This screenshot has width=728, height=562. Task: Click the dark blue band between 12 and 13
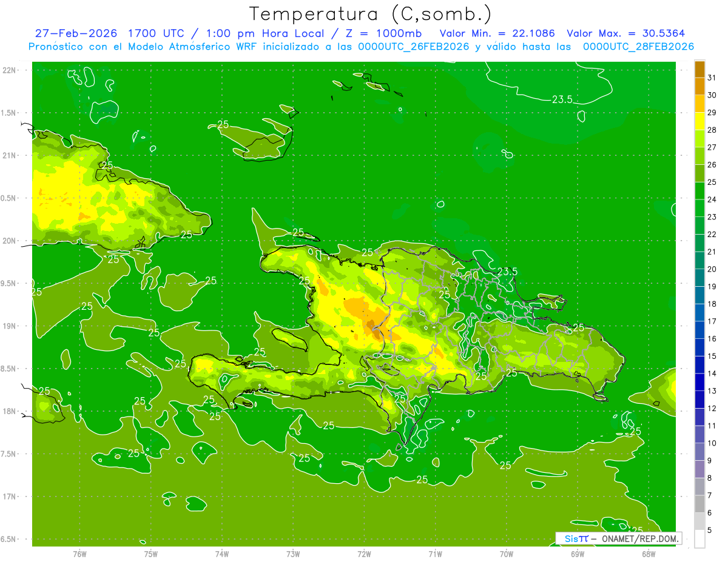click(700, 400)
